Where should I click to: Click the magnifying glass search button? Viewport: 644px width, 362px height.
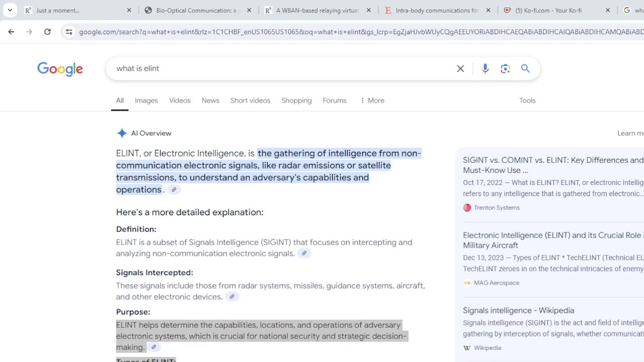525,68
